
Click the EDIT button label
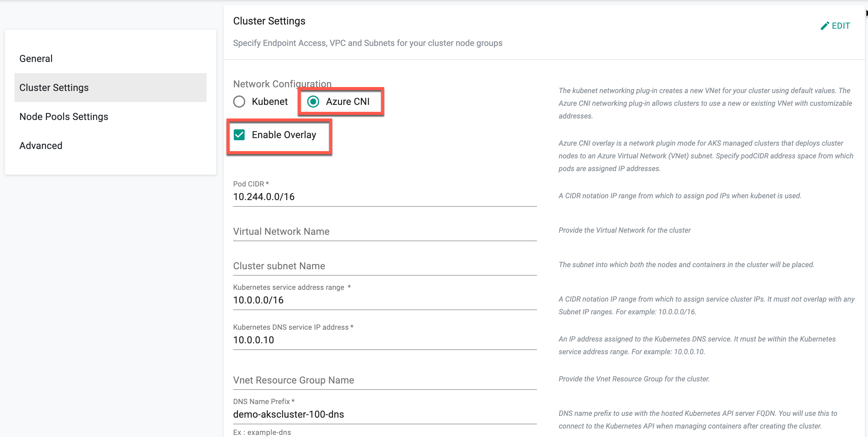(841, 26)
